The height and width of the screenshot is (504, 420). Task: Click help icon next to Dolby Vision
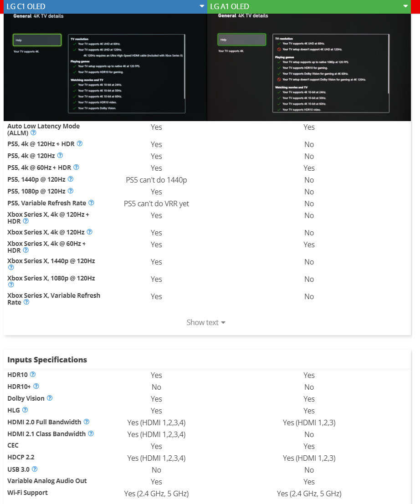(x=50, y=398)
